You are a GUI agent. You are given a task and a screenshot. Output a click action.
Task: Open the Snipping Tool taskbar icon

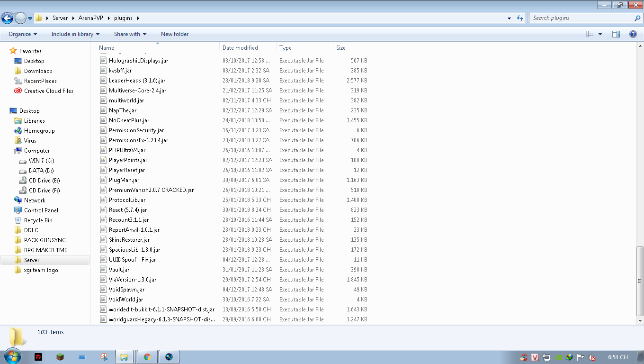tap(104, 357)
